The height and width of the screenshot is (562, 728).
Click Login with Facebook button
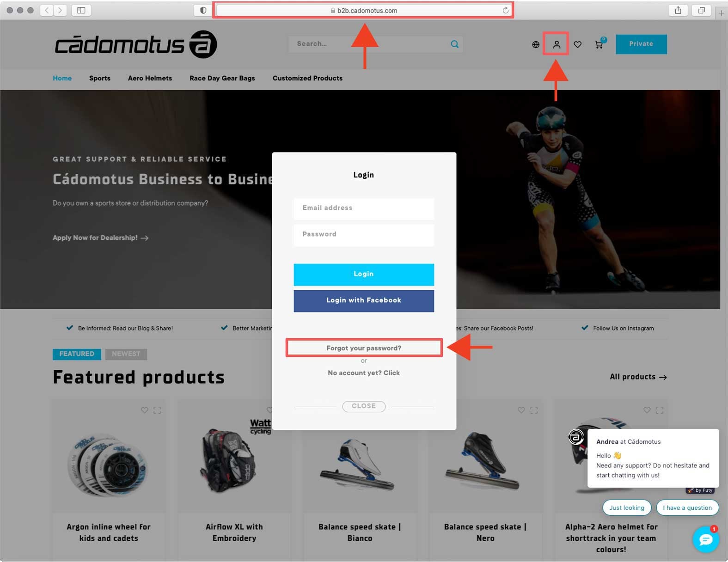pyautogui.click(x=364, y=300)
